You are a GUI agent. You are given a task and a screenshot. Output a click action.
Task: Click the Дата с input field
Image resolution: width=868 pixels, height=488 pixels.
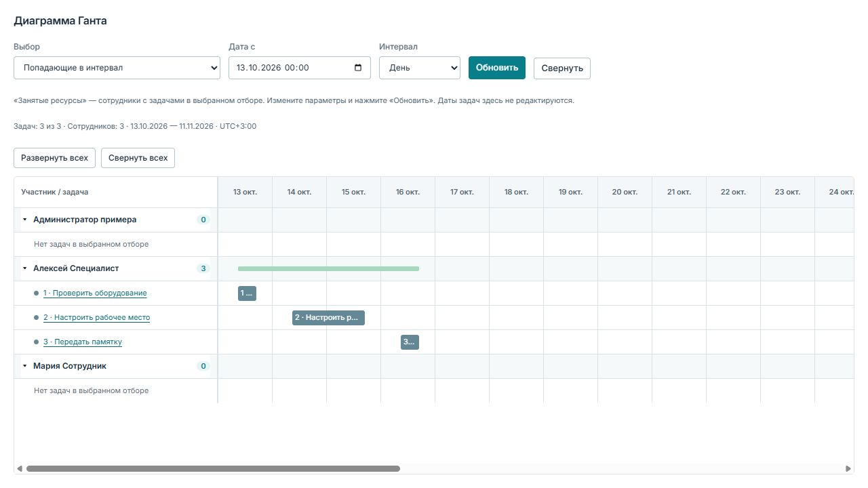click(299, 68)
